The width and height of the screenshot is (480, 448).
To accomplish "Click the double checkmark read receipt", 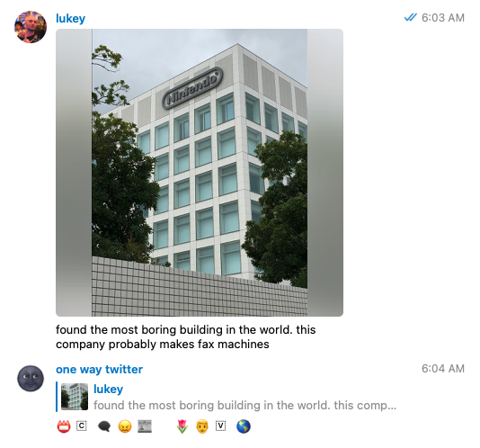I will pos(410,17).
